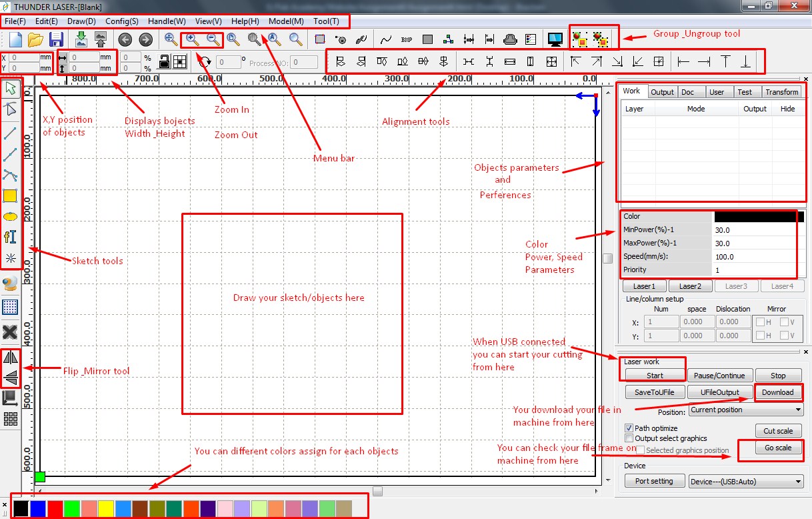
Task: Click the Port setting button
Action: pos(655,481)
